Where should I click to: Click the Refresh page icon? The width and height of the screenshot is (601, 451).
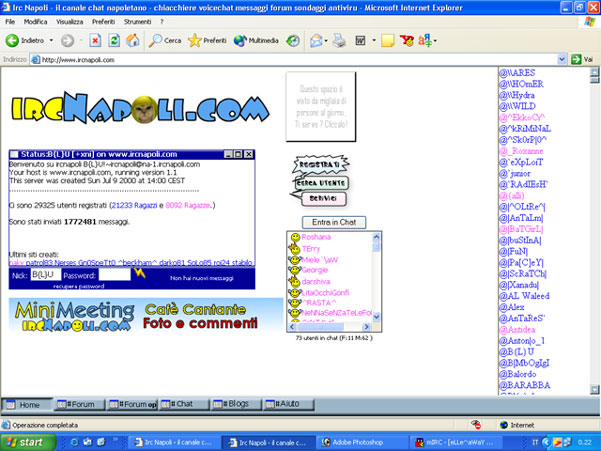(114, 40)
